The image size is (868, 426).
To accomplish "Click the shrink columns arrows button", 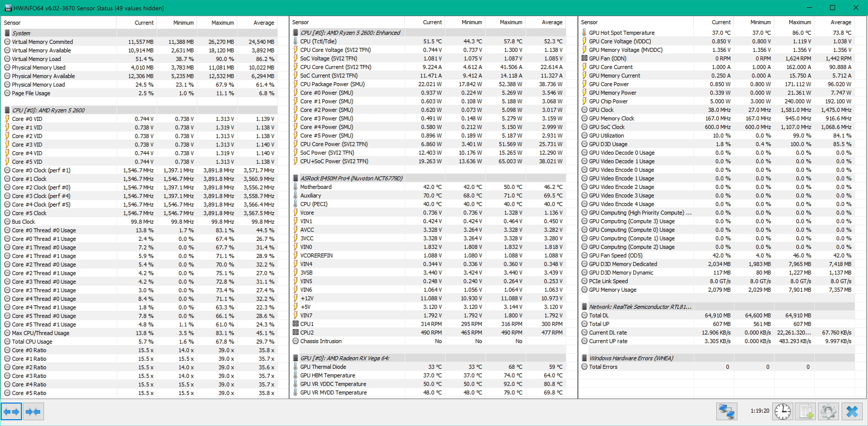I will click(33, 411).
